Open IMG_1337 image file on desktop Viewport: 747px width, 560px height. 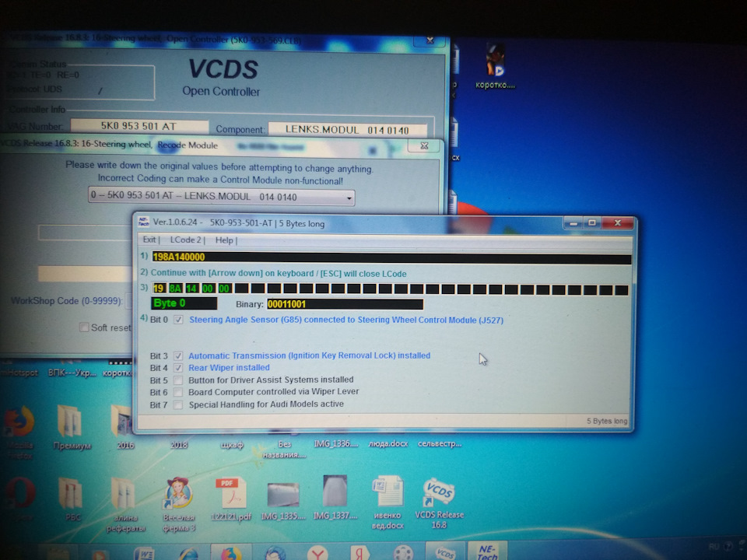(335, 498)
